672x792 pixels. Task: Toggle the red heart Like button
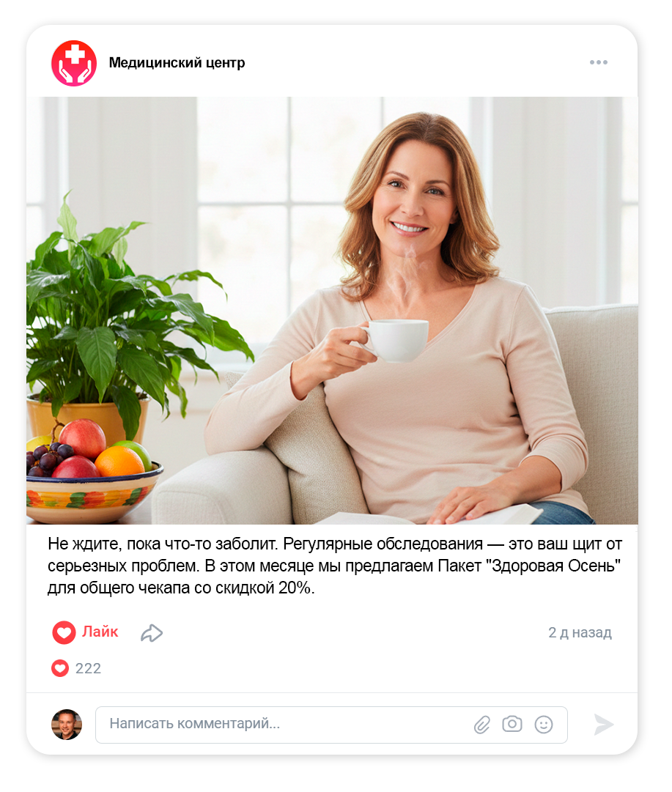[64, 632]
